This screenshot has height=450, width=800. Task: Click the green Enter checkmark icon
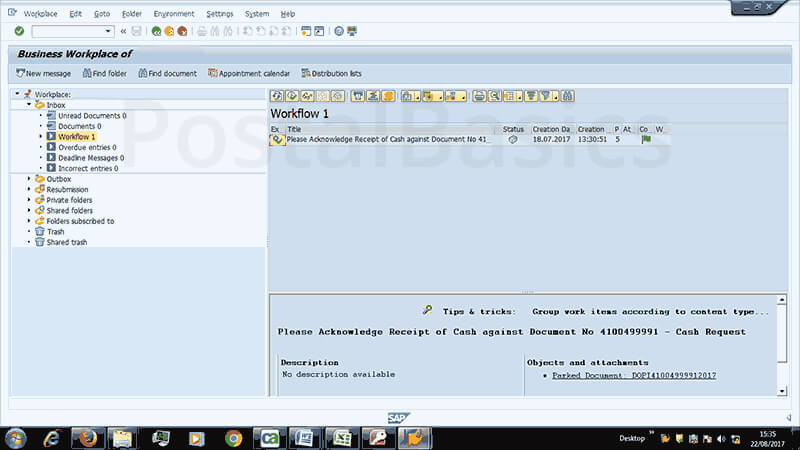[19, 31]
